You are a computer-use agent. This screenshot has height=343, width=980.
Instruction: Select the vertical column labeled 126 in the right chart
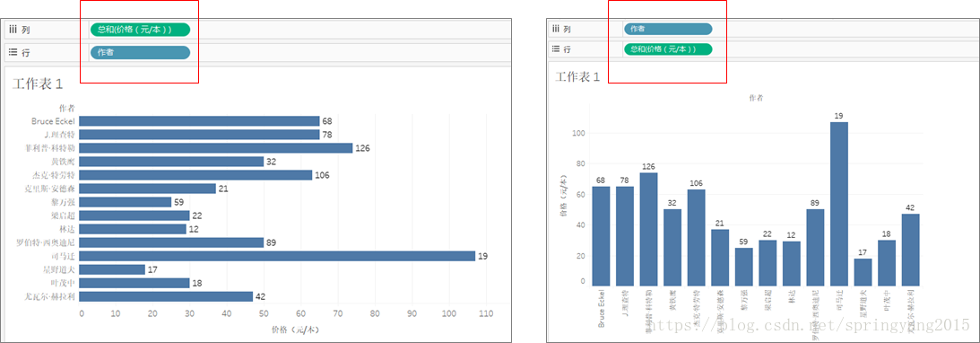click(x=649, y=229)
